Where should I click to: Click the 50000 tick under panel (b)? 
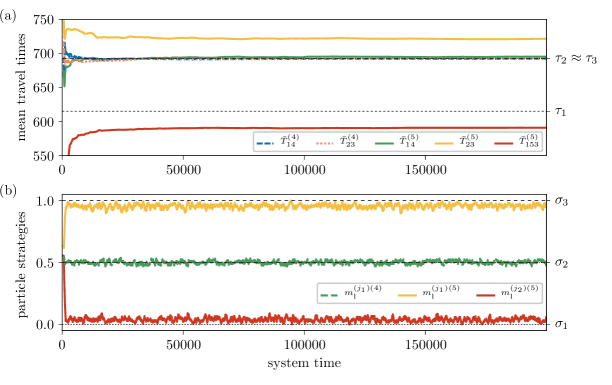(183, 345)
